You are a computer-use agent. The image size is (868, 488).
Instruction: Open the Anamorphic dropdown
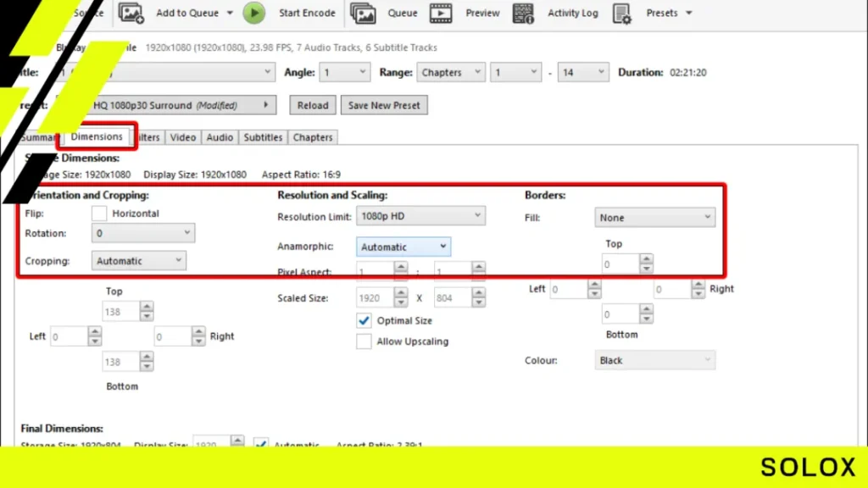pyautogui.click(x=403, y=247)
